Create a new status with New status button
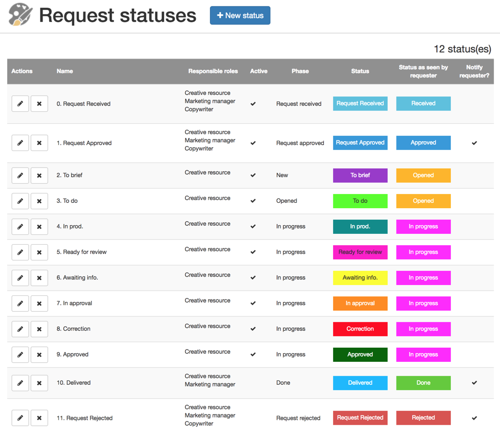Screen dimensions: 500x448 pyautogui.click(x=240, y=15)
